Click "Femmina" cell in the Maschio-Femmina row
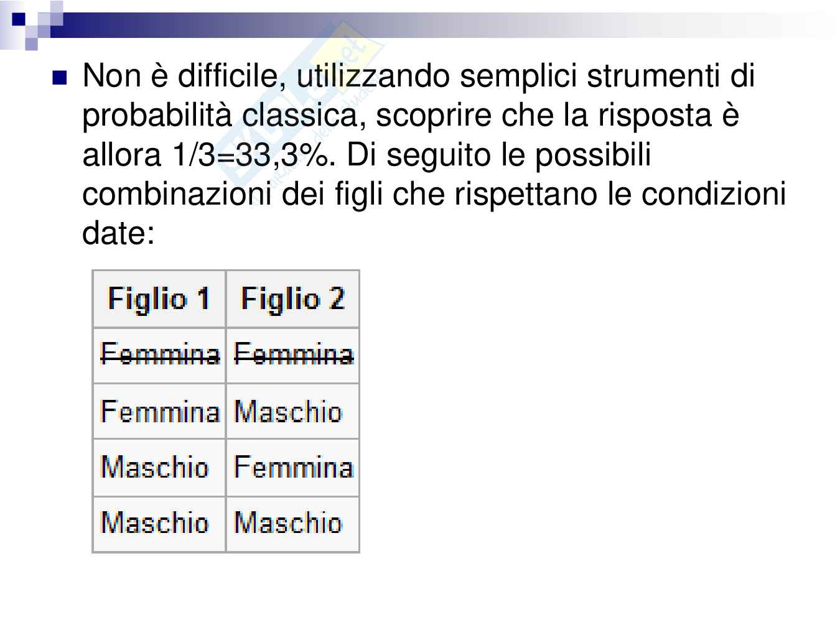Image resolution: width=840 pixels, height=630 pixels. (293, 467)
